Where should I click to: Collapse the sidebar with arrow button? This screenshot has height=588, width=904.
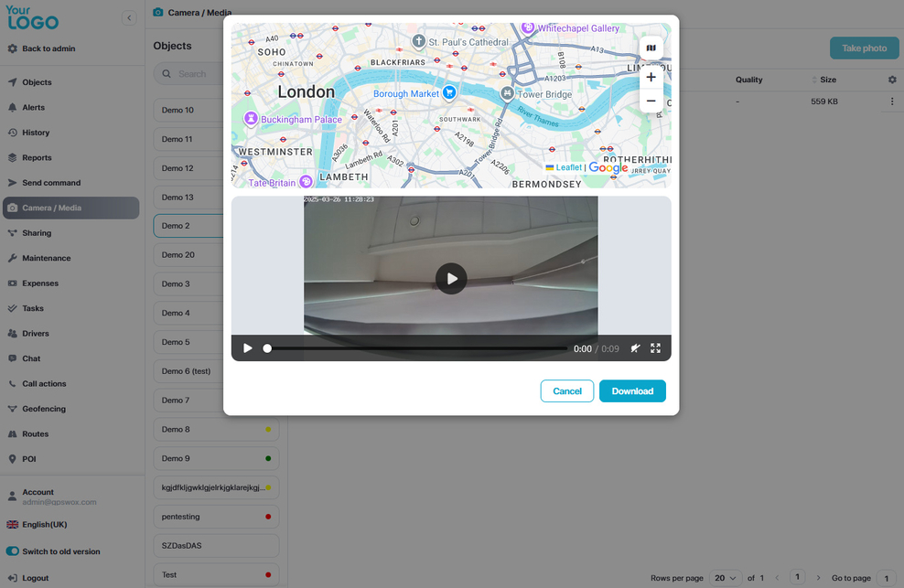(x=129, y=17)
